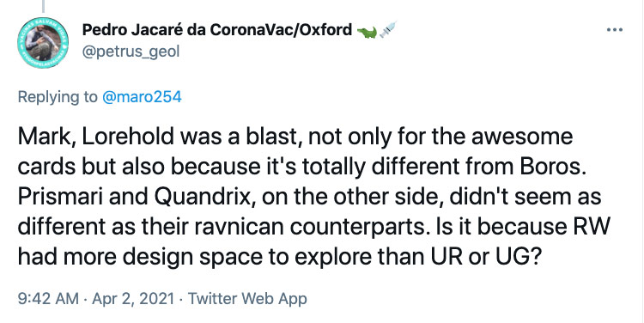This screenshot has height=323, width=644.
Task: Open the tweet's three-dot More menu
Action: pyautogui.click(x=615, y=30)
